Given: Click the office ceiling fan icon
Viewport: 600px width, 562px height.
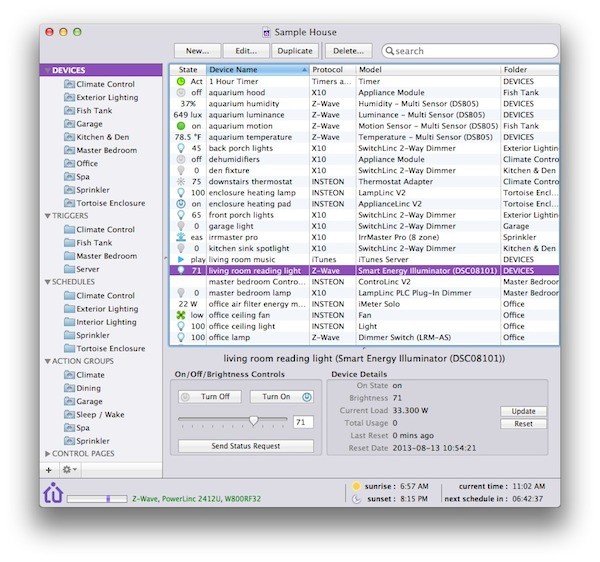Looking at the screenshot, I should click(182, 315).
